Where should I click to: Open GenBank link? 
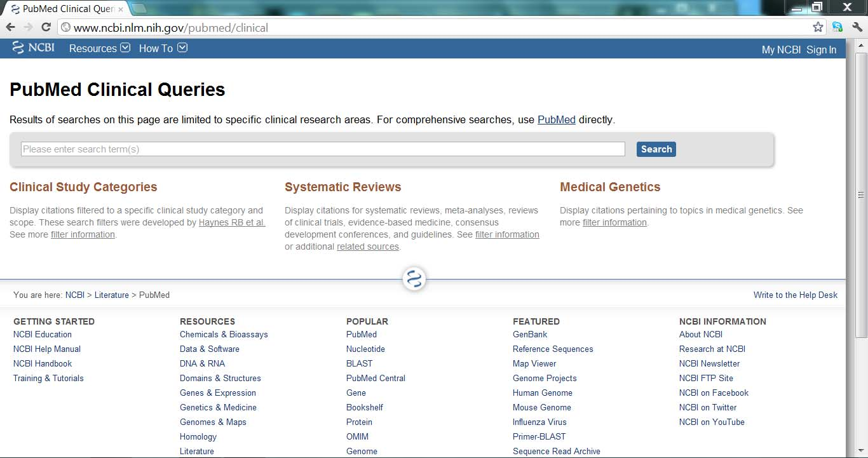530,334
